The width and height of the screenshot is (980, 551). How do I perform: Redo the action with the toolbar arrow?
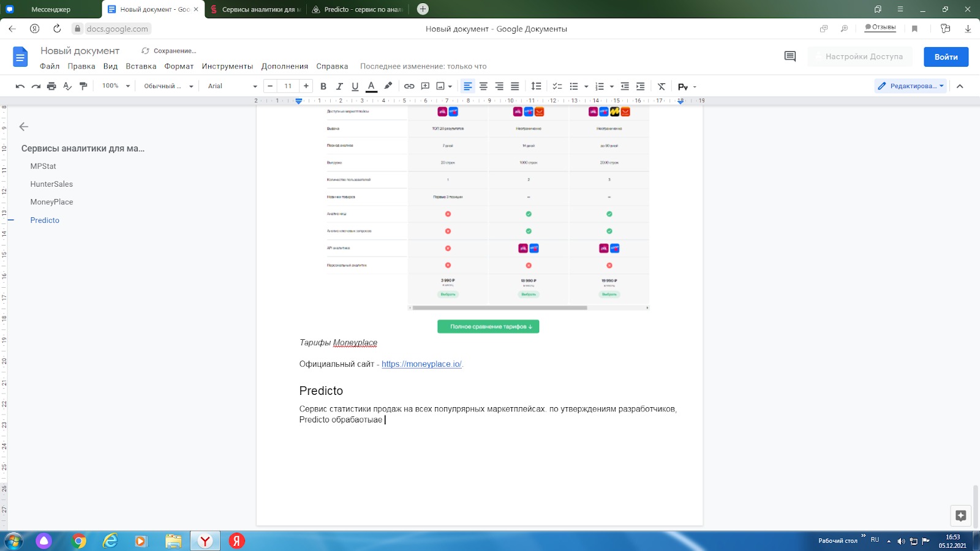(36, 86)
